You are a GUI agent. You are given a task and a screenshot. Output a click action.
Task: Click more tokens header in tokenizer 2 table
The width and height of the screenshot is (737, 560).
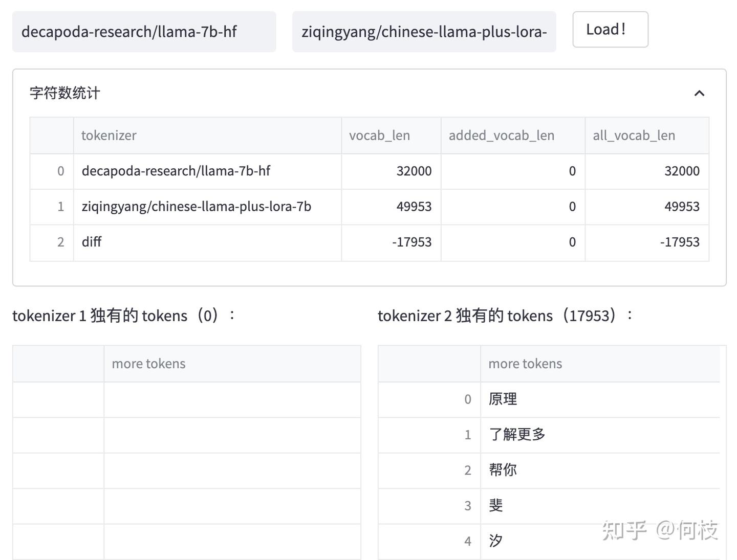pos(600,364)
